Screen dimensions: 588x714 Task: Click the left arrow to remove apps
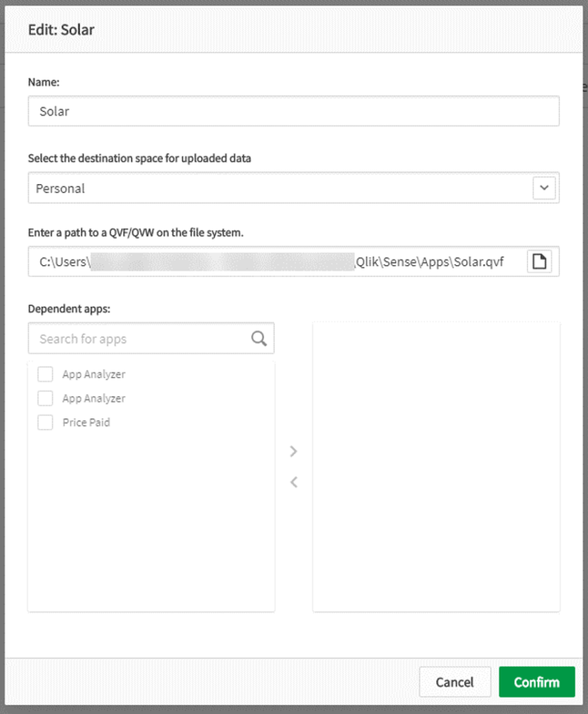[293, 482]
